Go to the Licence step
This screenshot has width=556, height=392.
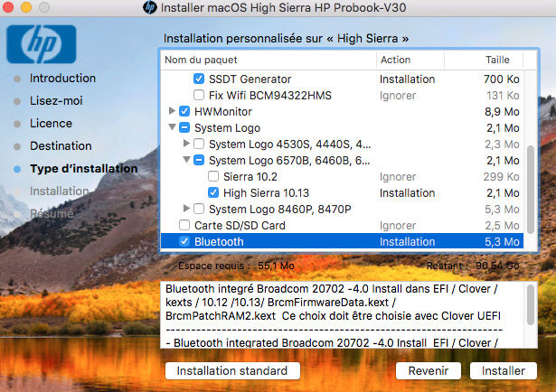51,124
